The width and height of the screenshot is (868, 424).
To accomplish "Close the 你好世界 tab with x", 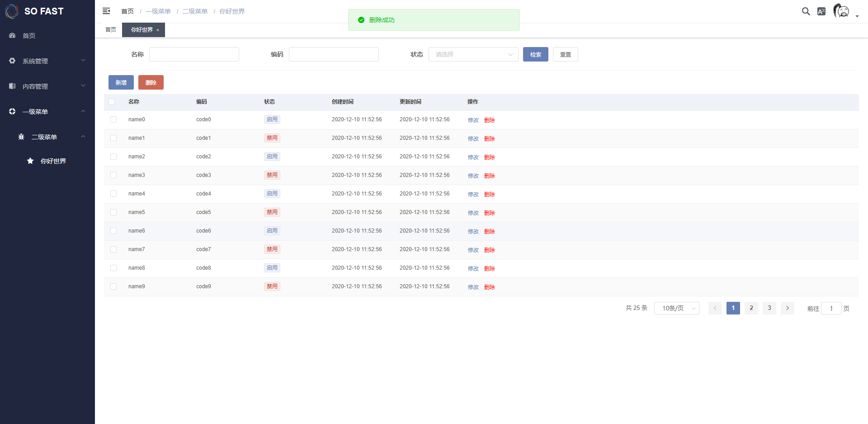I will (158, 30).
